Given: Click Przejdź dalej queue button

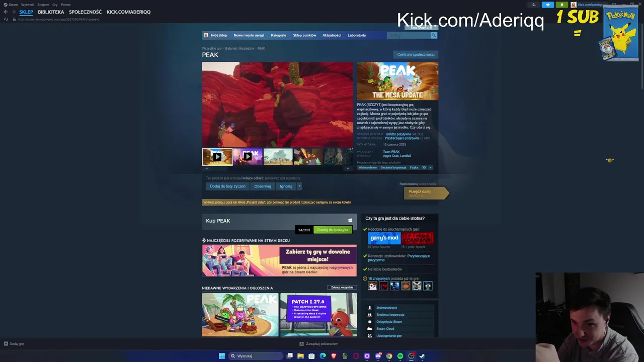Looking at the screenshot, I should point(426,193).
